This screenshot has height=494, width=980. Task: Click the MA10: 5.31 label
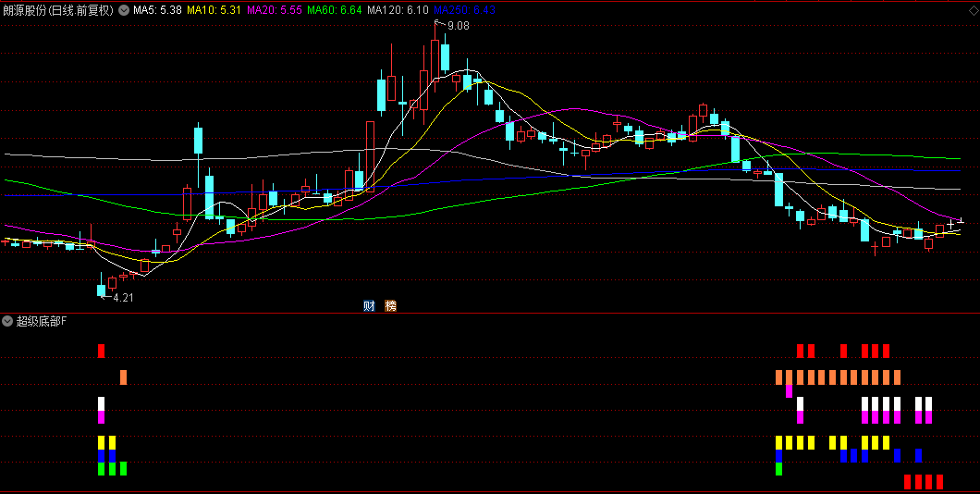(214, 10)
